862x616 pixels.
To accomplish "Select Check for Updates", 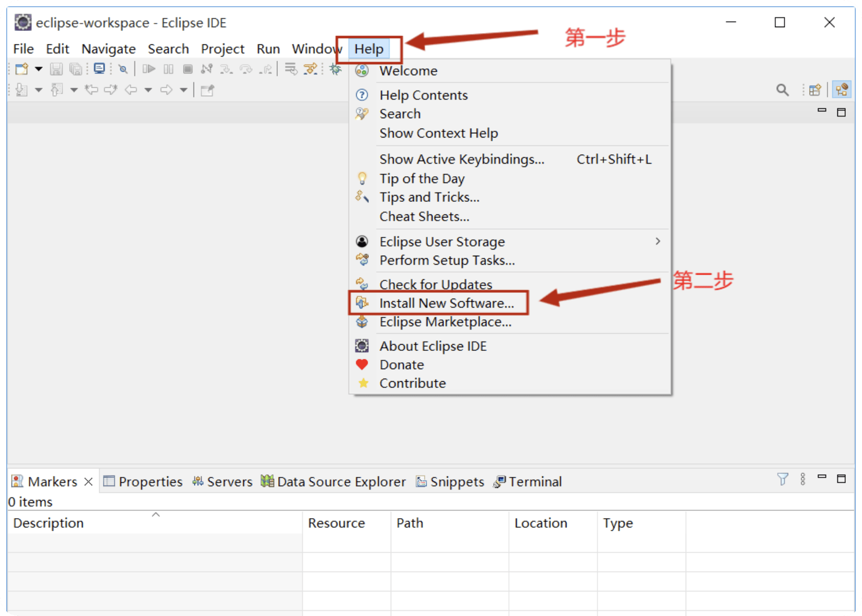I will point(510,284).
